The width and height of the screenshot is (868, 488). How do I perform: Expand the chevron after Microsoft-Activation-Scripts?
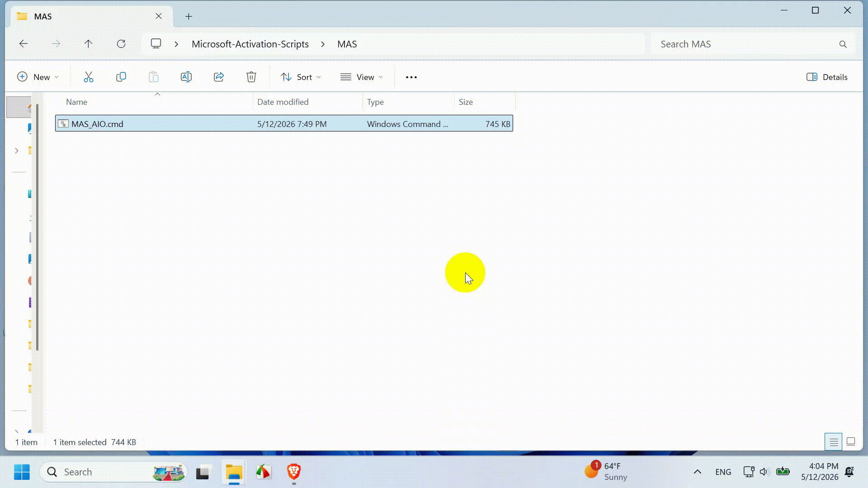tap(323, 44)
